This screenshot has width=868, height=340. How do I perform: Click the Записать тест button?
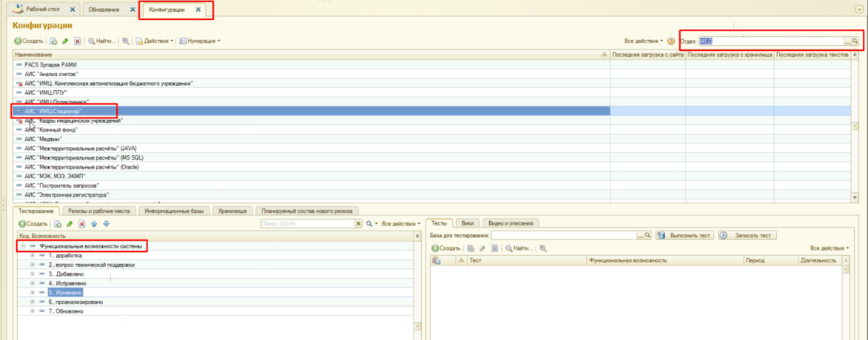tap(747, 235)
